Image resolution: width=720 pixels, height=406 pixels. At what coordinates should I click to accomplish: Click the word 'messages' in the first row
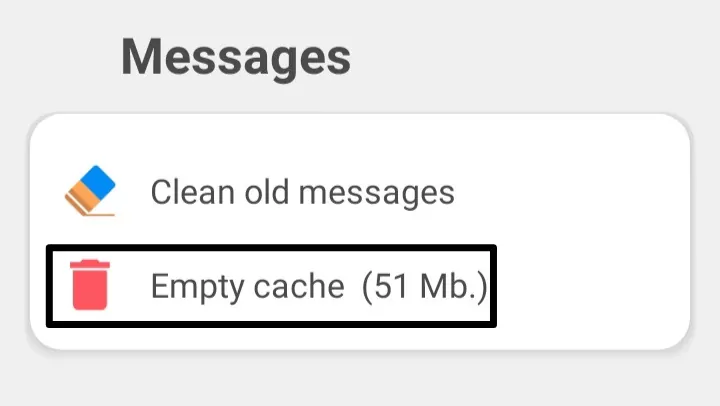coord(377,194)
